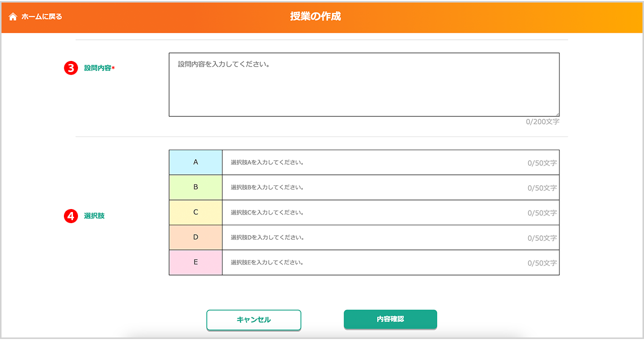Click into the 選択肢E input field
The width and height of the screenshot is (644, 340).
pos(372,262)
